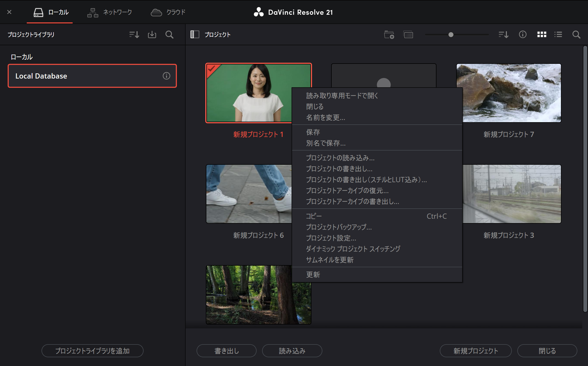Select the Local Database library entry
588x366 pixels.
click(x=92, y=76)
